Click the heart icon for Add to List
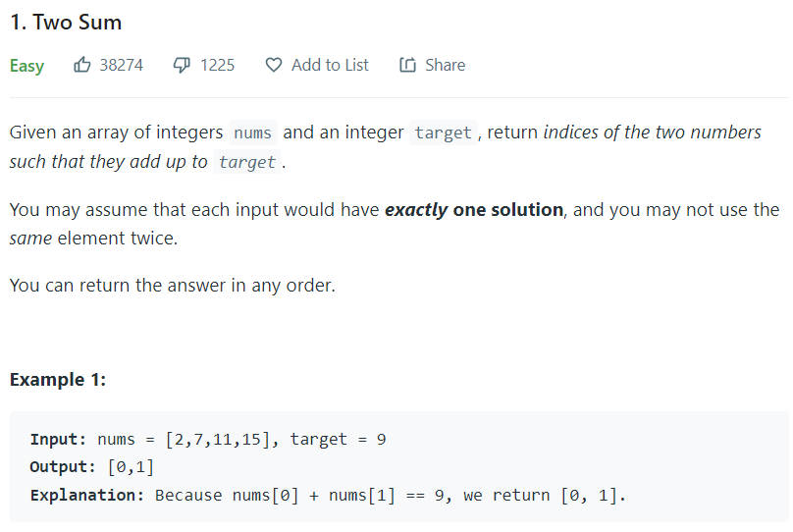This screenshot has width=793, height=532. click(274, 65)
